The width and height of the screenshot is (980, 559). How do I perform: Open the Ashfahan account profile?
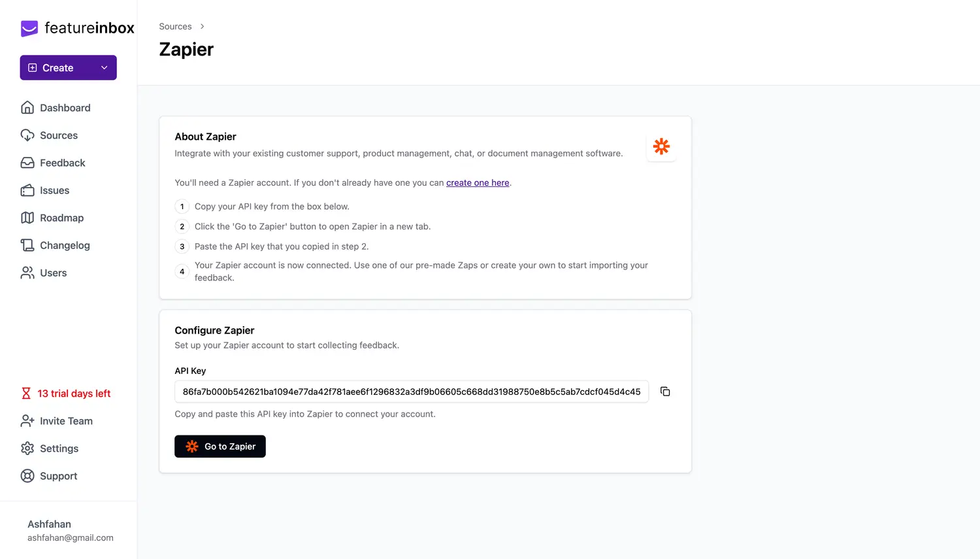(70, 530)
